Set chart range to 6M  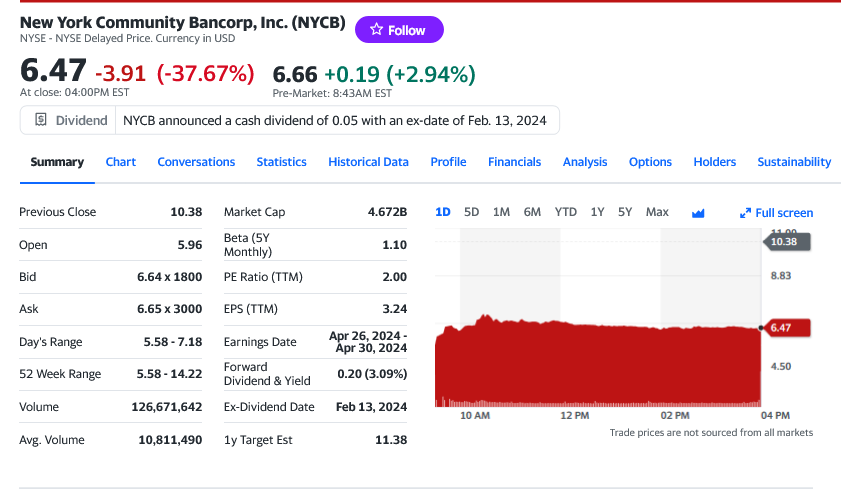tap(532, 212)
